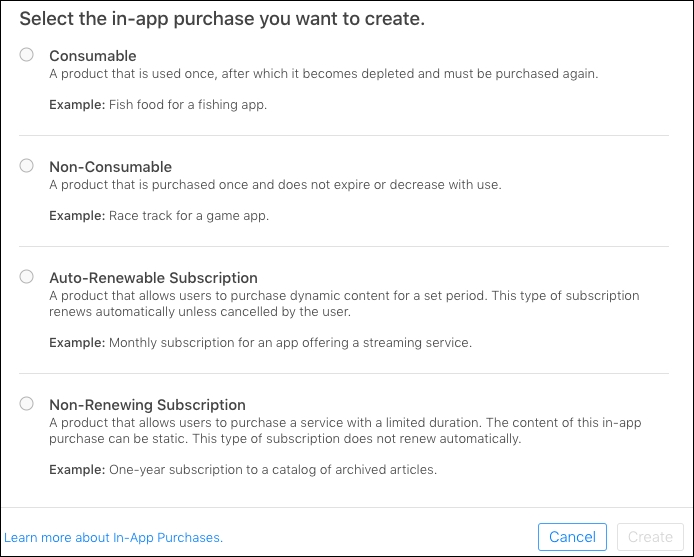The image size is (694, 557).
Task: Click the Non-Renewing Subscription heading text
Action: (147, 405)
